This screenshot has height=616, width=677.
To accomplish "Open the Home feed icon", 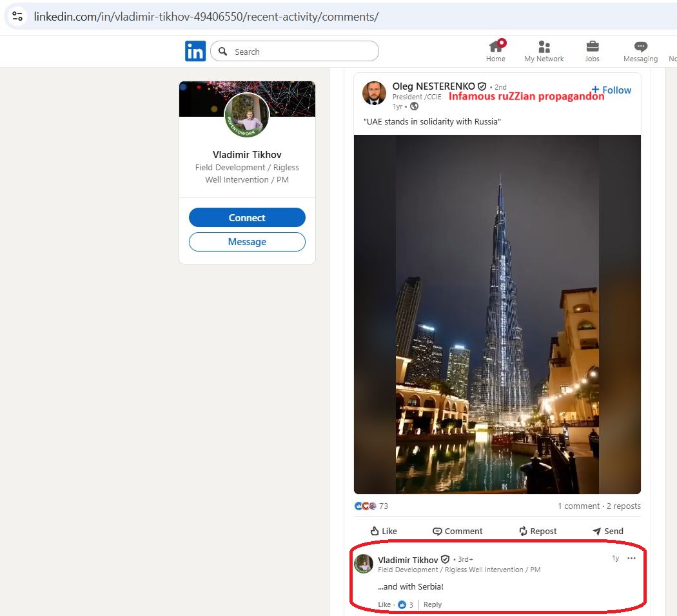I will (x=495, y=48).
